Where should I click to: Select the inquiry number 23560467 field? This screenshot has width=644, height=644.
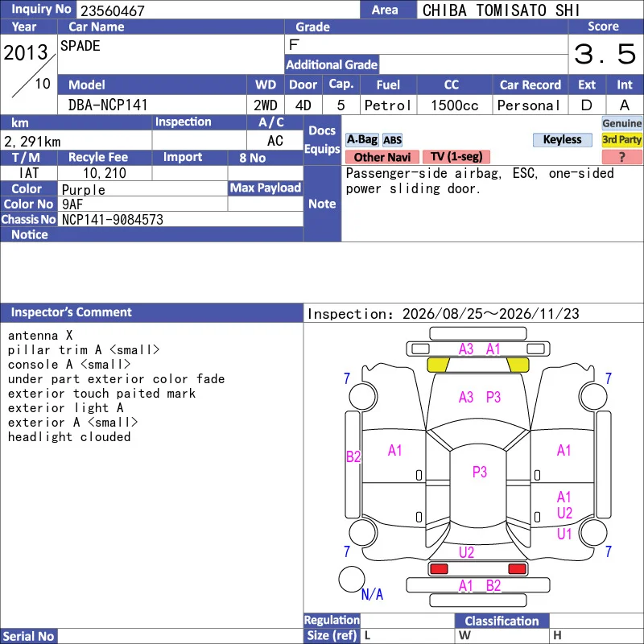point(218,10)
